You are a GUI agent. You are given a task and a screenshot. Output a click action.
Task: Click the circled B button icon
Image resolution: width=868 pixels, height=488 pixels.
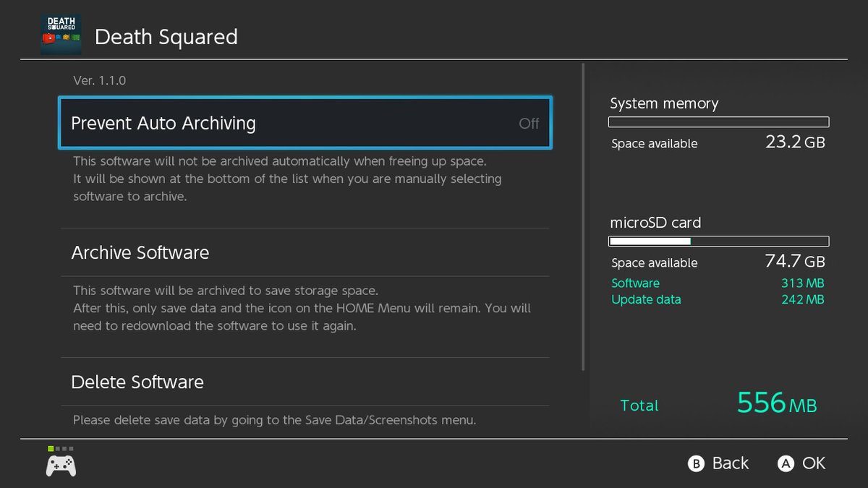[696, 464]
